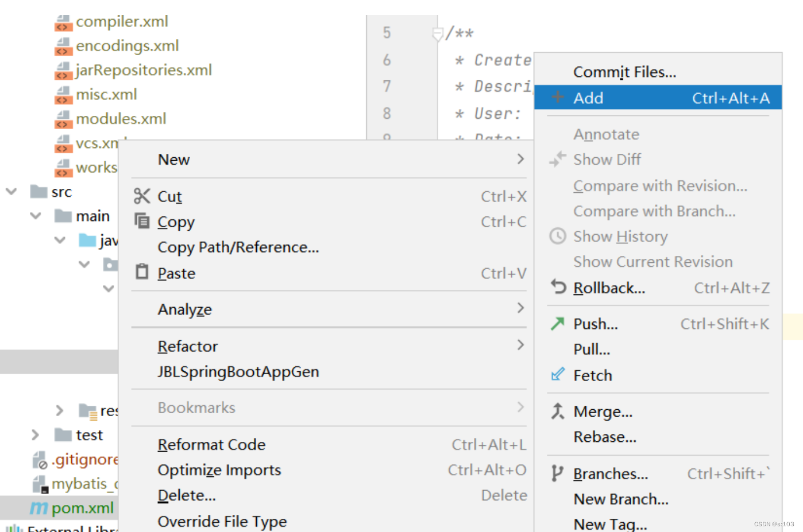Click the Paste clipboard icon
Image resolution: width=803 pixels, height=532 pixels.
click(x=142, y=271)
